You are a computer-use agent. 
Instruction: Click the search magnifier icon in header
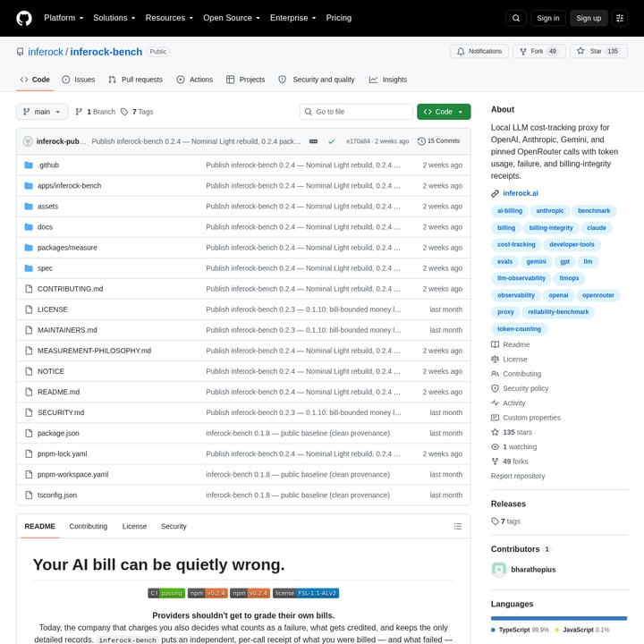(x=516, y=18)
